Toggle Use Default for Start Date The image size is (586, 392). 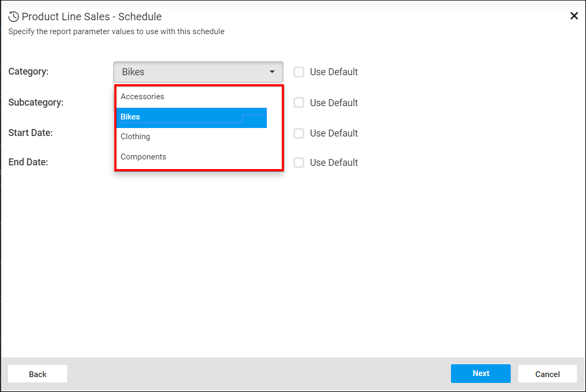point(299,133)
